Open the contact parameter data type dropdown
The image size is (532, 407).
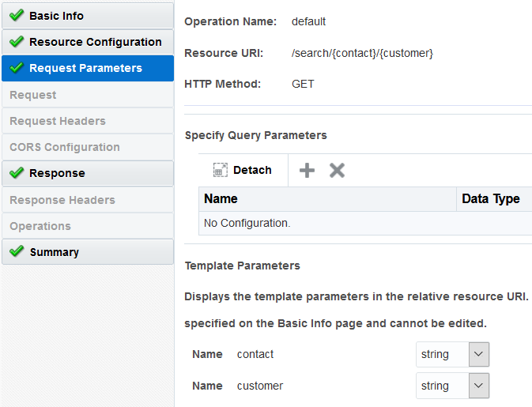pyautogui.click(x=479, y=354)
